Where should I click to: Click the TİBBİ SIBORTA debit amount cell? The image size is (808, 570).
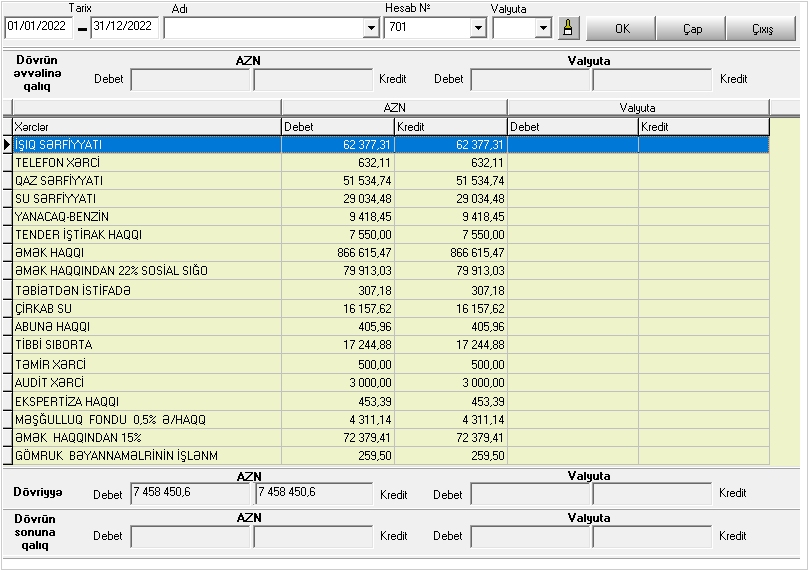coord(337,345)
